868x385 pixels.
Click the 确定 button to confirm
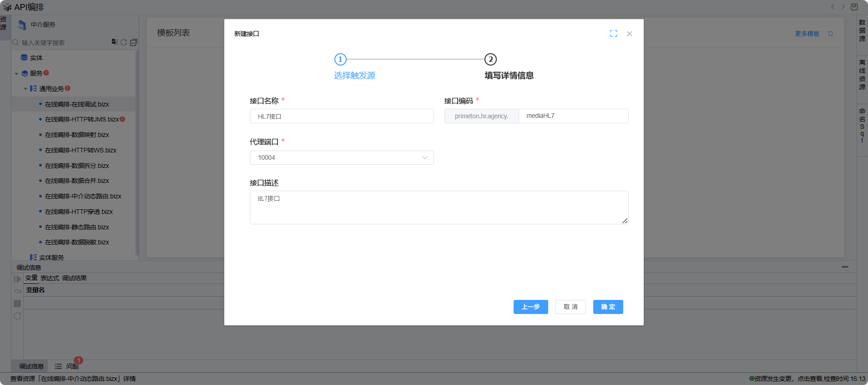tap(608, 307)
